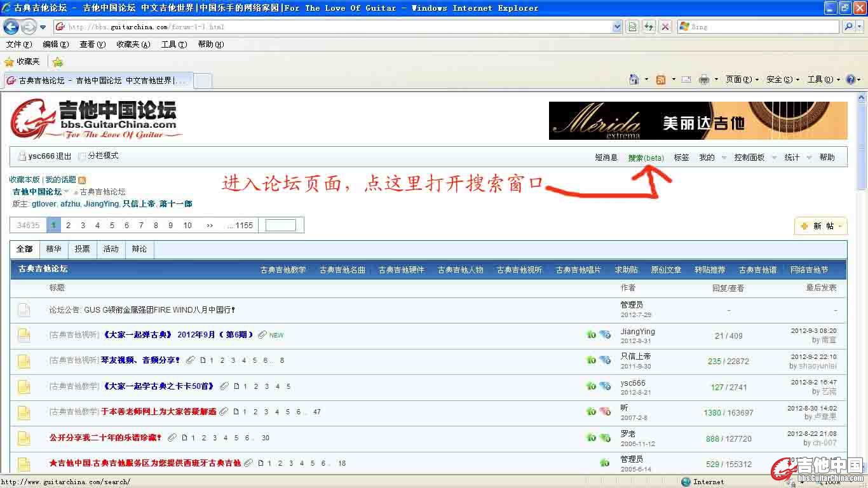Open the 工具(T) menu in the menu bar
Viewport: 868px width, 488px height.
174,44
